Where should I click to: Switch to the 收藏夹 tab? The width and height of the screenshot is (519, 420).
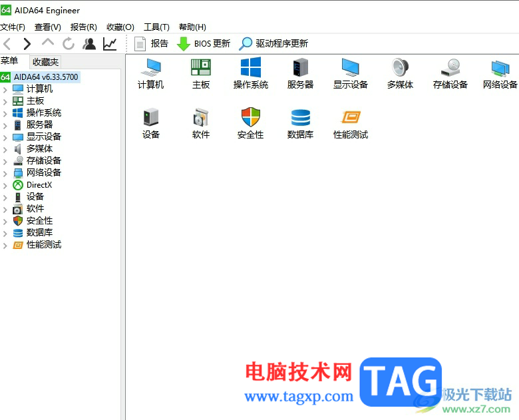(x=45, y=62)
